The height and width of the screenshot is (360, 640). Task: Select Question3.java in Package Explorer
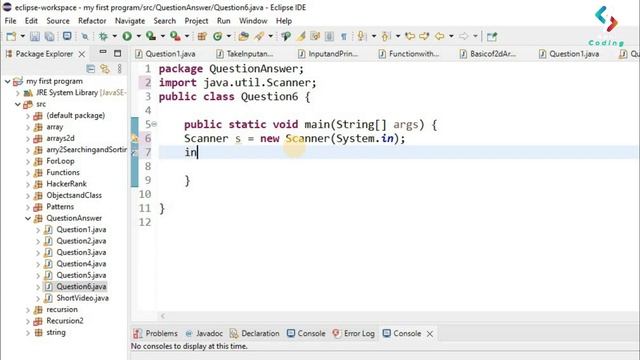click(x=81, y=252)
